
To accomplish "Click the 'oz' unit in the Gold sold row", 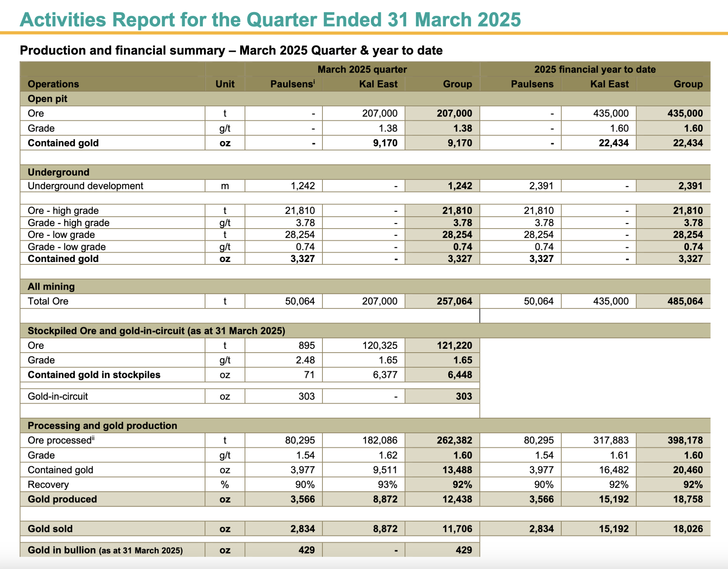I will tap(225, 529).
